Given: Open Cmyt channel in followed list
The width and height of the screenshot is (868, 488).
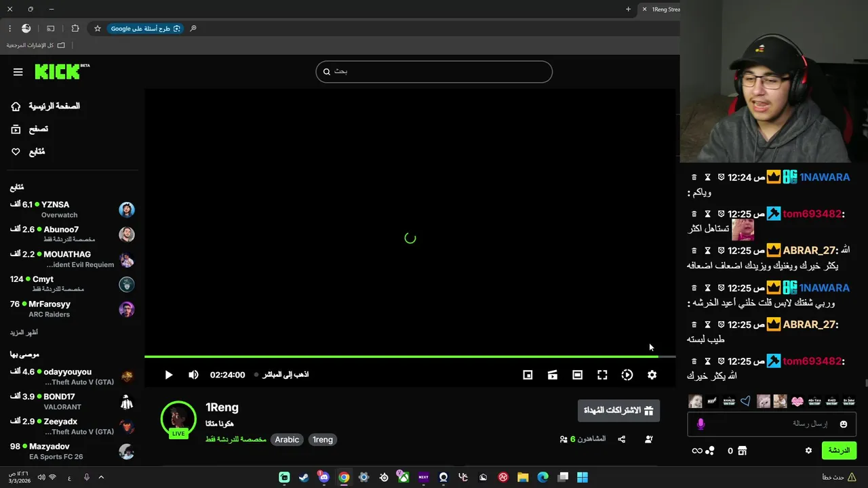Looking at the screenshot, I should coord(72,284).
